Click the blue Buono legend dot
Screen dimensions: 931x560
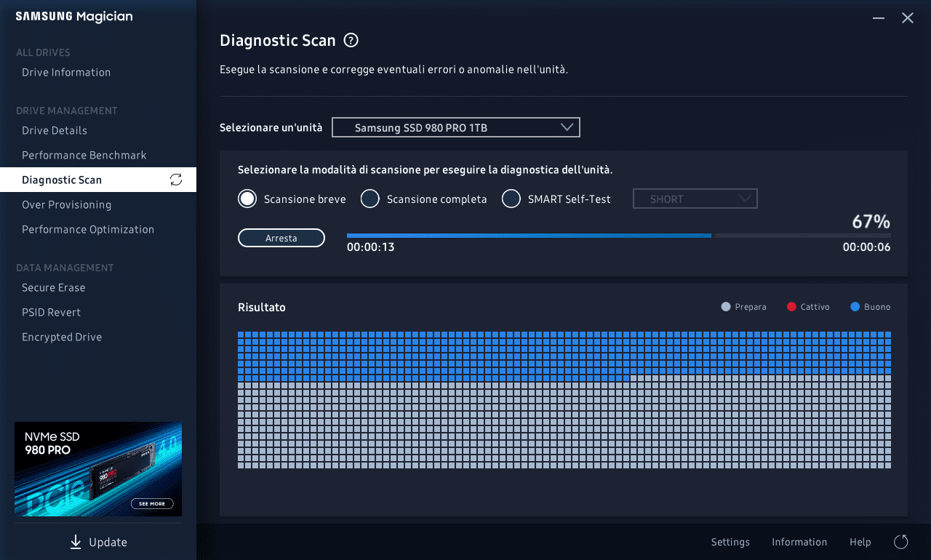point(855,307)
